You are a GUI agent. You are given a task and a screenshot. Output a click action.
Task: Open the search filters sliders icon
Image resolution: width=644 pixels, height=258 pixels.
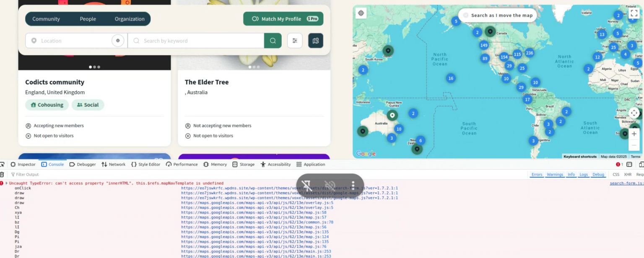coord(295,41)
